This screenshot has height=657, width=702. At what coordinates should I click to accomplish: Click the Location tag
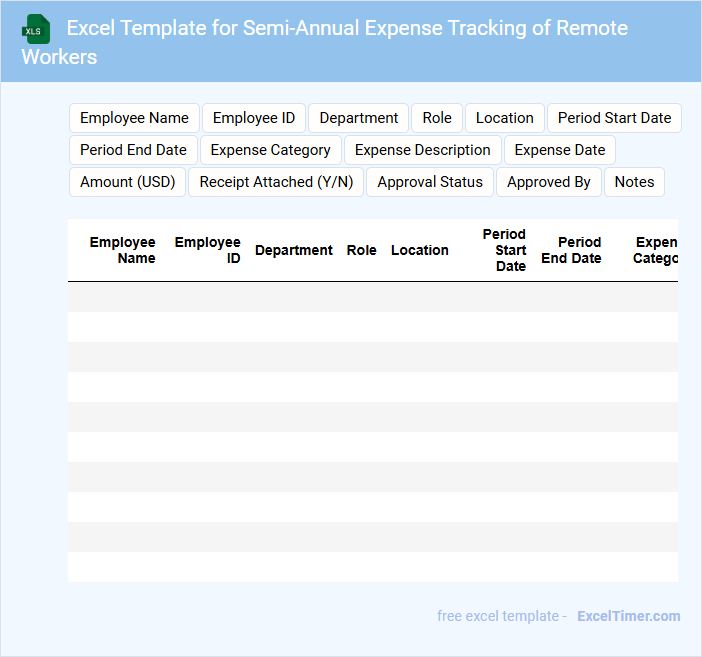point(504,118)
